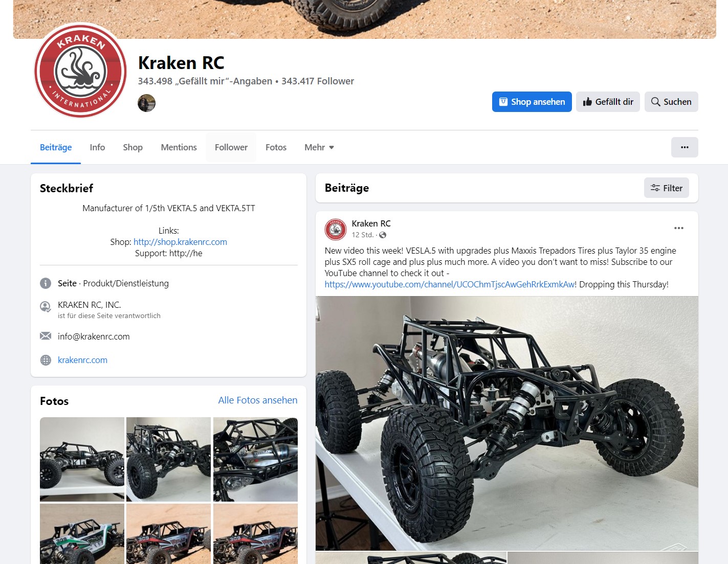Switch to the Fotos tab
Viewport: 728px width, 564px height.
tap(276, 147)
